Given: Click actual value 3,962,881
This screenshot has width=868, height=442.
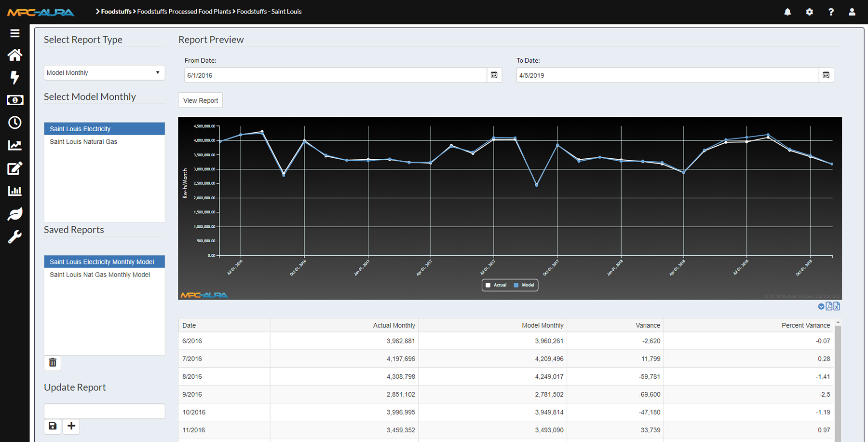Looking at the screenshot, I should [x=401, y=341].
